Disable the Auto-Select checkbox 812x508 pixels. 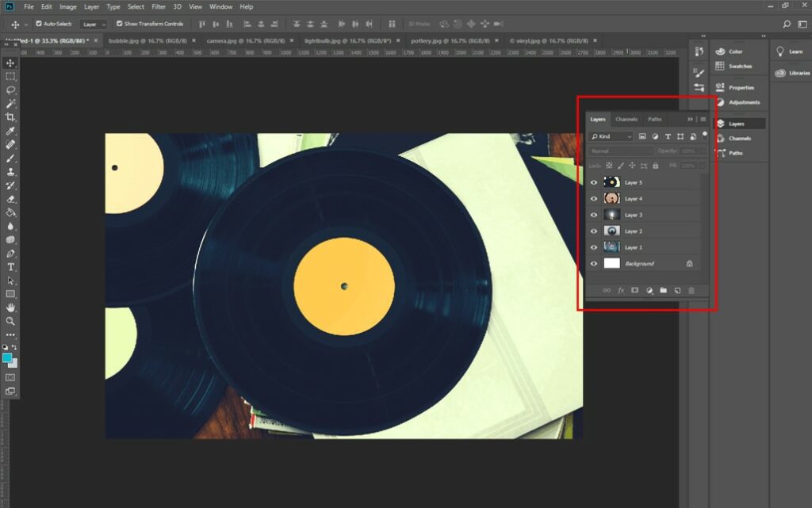click(39, 24)
